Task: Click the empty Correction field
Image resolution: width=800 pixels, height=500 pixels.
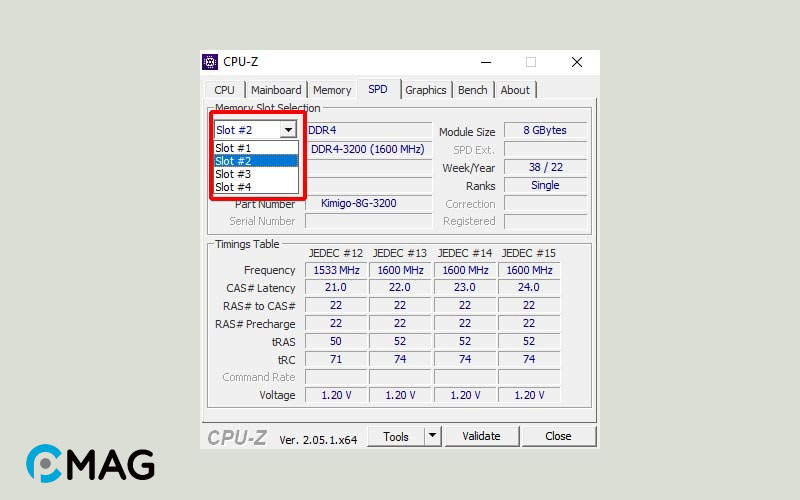Action: (x=545, y=204)
